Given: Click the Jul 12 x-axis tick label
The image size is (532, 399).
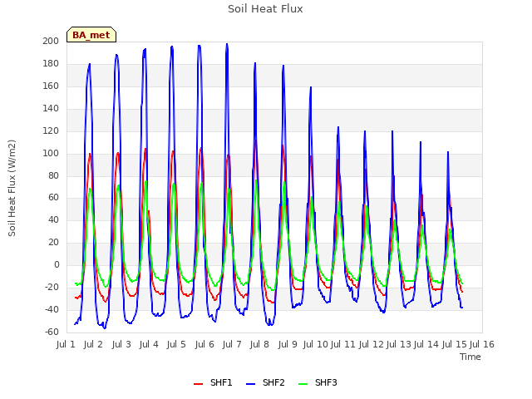Looking at the screenshot, I should (372, 344).
